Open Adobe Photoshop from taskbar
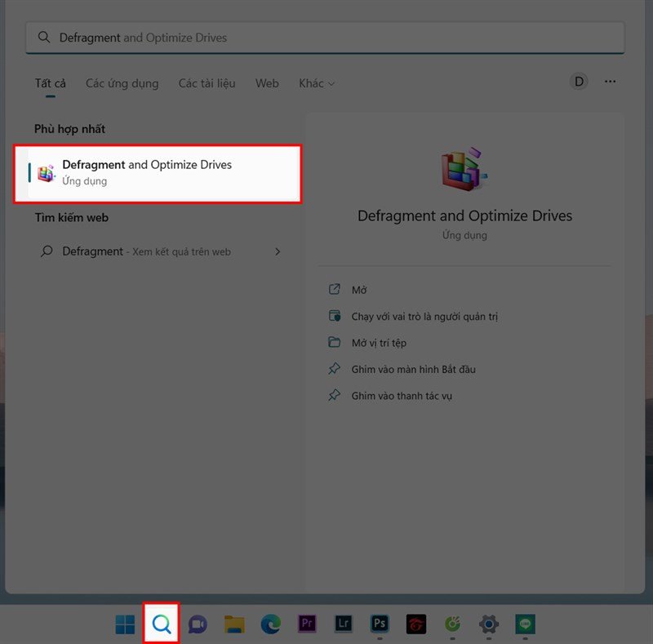 pyautogui.click(x=380, y=624)
